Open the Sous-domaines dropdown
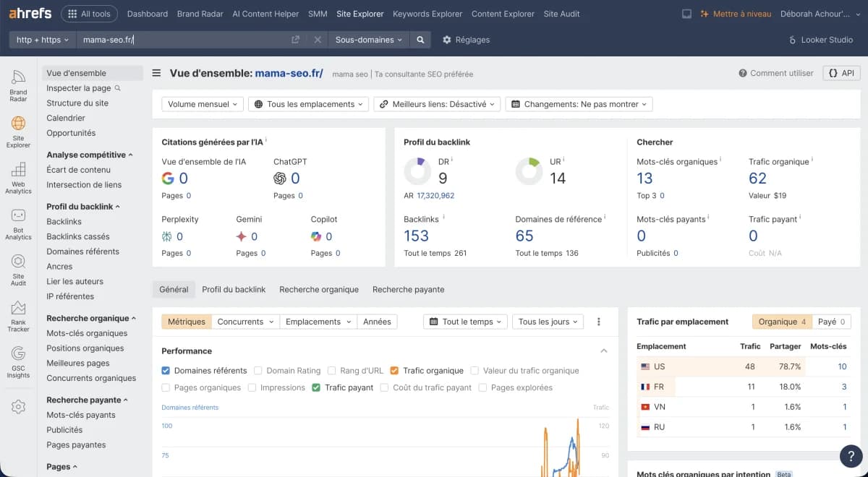The height and width of the screenshot is (477, 868). (x=368, y=40)
